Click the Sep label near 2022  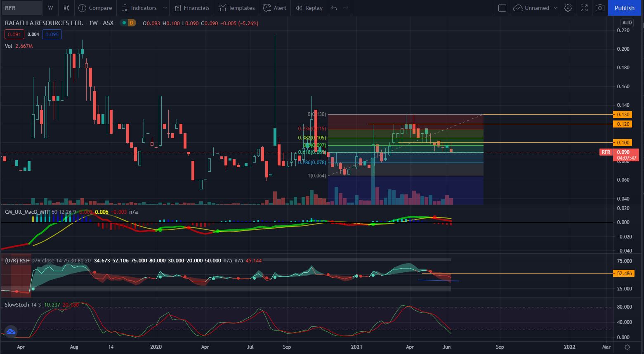500,347
